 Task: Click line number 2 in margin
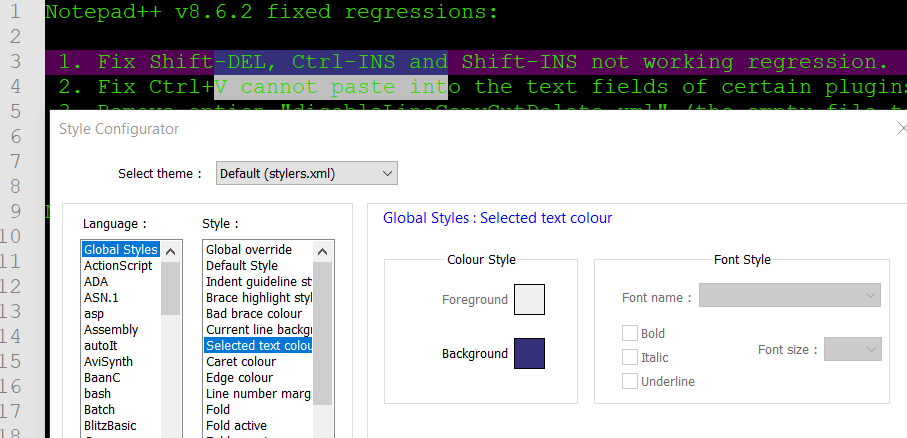[x=14, y=36]
